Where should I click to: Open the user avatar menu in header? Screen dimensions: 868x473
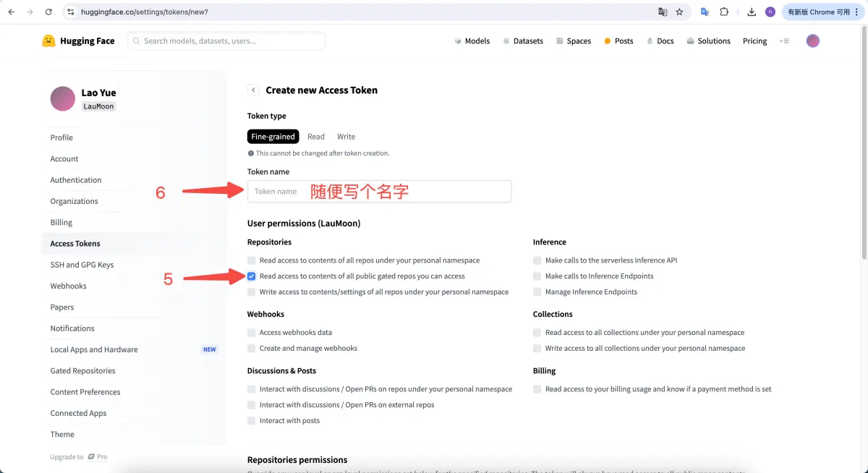(x=813, y=41)
